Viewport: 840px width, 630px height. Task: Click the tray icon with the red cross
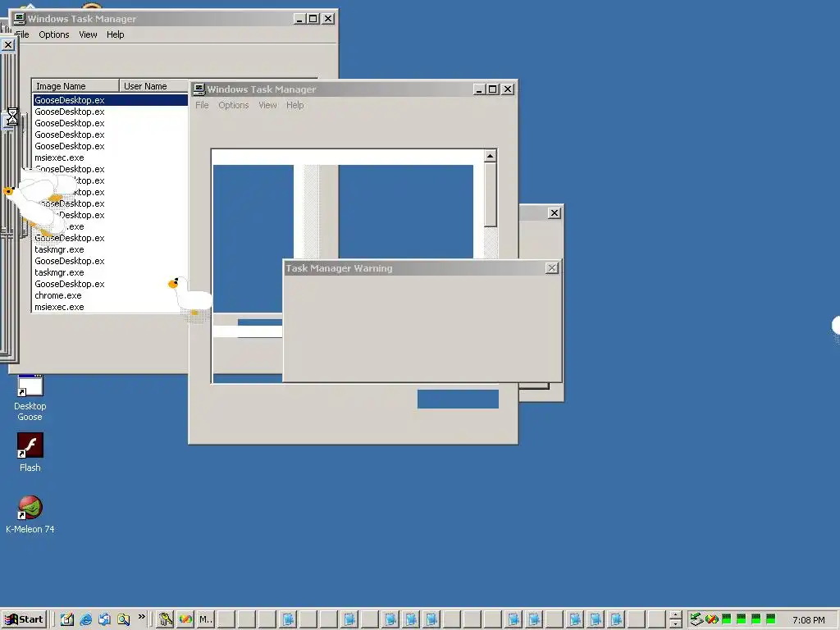pos(712,619)
